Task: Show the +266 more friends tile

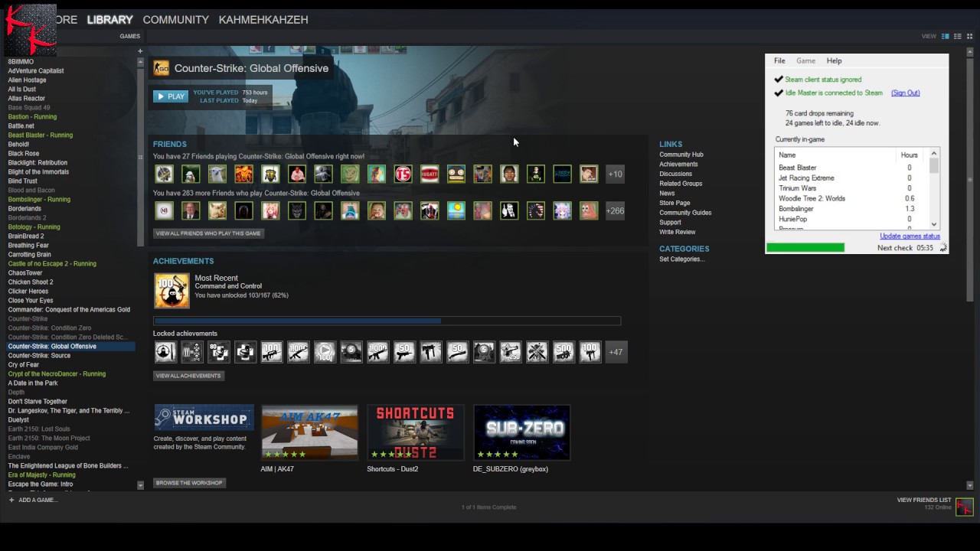Action: coord(616,210)
